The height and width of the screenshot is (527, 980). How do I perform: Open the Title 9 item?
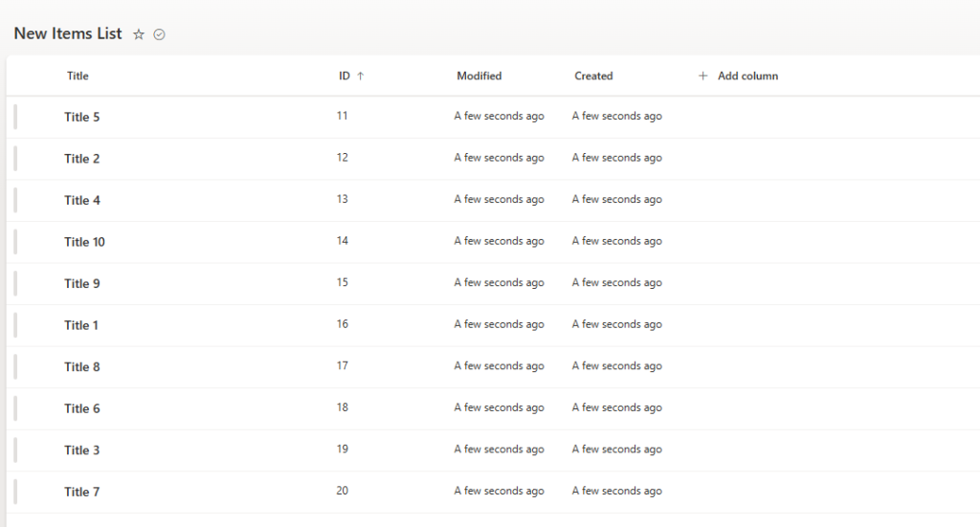(x=82, y=283)
